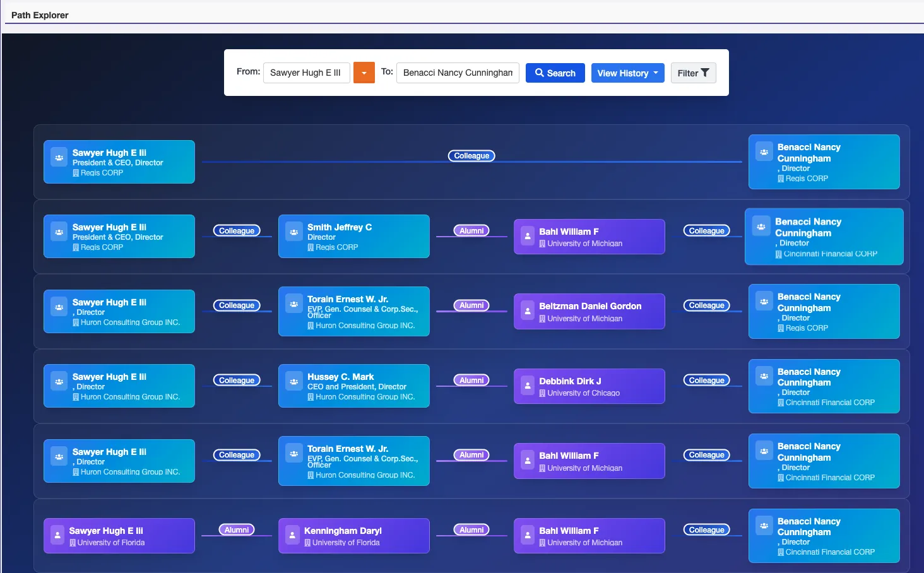Focus the To input with Benacci Nancy Cunningham

[458, 73]
